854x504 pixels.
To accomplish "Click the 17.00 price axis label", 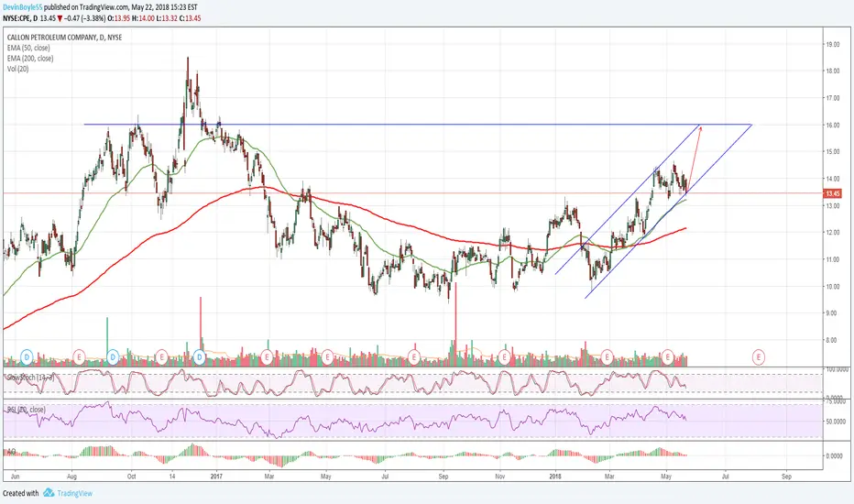I will (x=833, y=99).
